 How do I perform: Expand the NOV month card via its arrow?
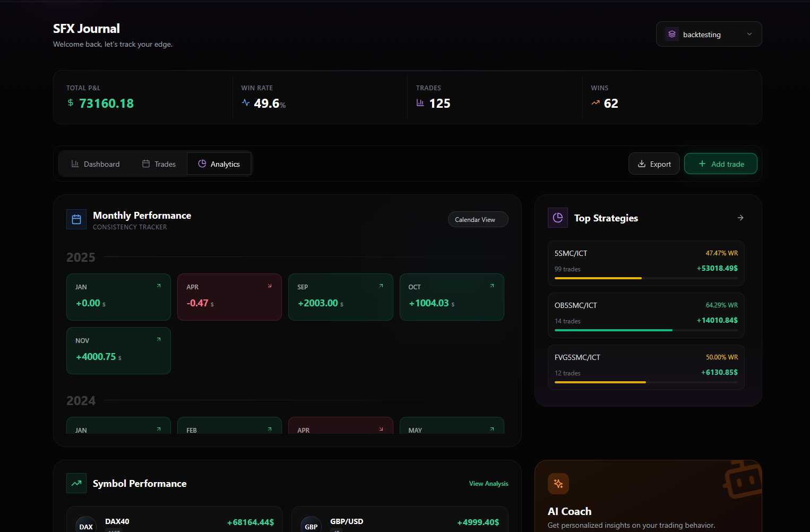coord(158,339)
